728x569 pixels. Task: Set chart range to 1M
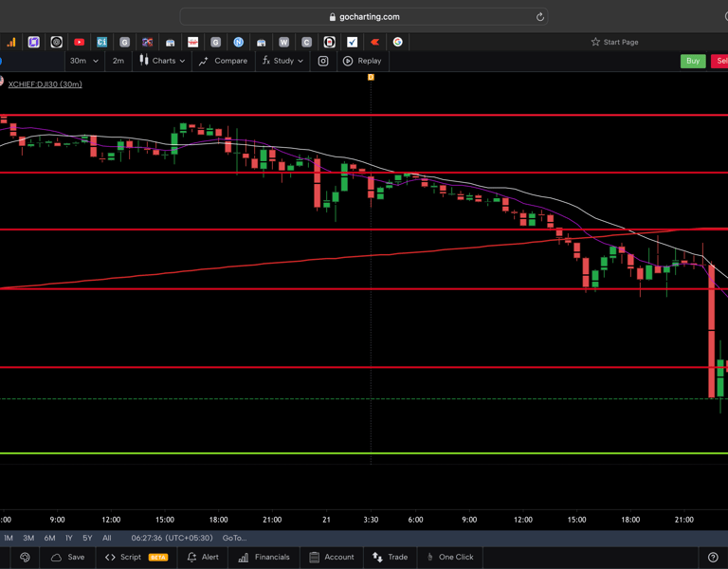click(x=9, y=538)
